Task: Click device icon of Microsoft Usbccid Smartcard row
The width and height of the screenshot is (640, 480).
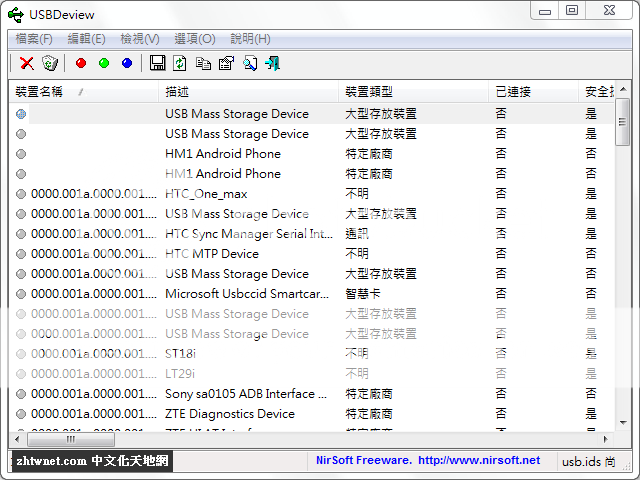Action: pos(21,294)
